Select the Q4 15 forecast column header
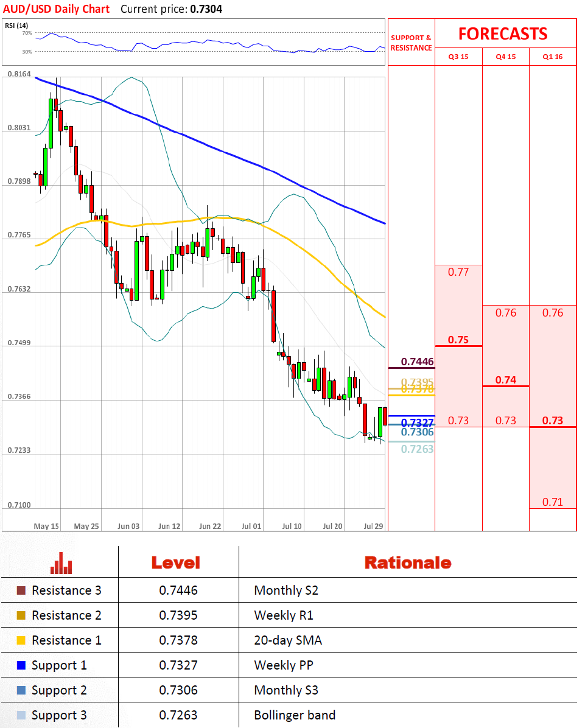The height and width of the screenshot is (728, 585). click(506, 57)
